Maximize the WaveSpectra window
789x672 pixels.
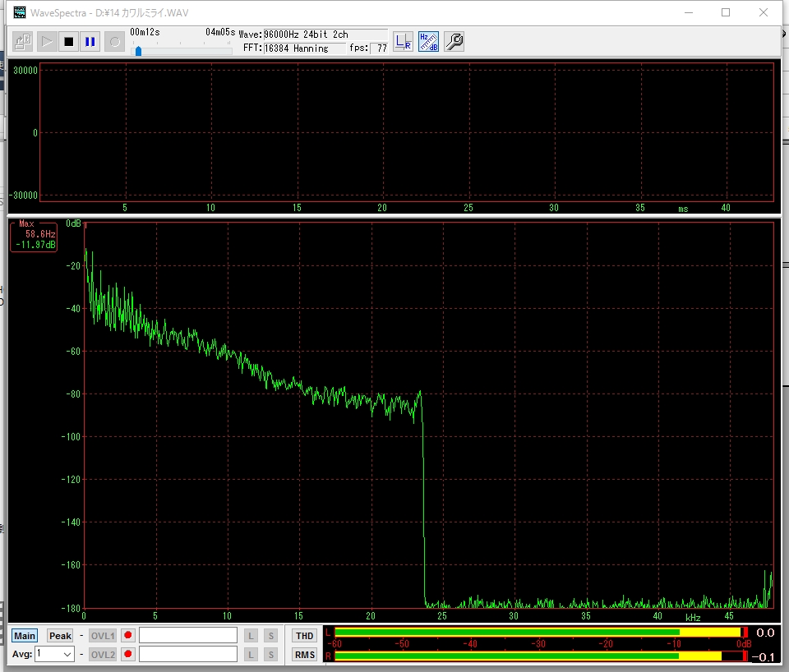[x=726, y=12]
